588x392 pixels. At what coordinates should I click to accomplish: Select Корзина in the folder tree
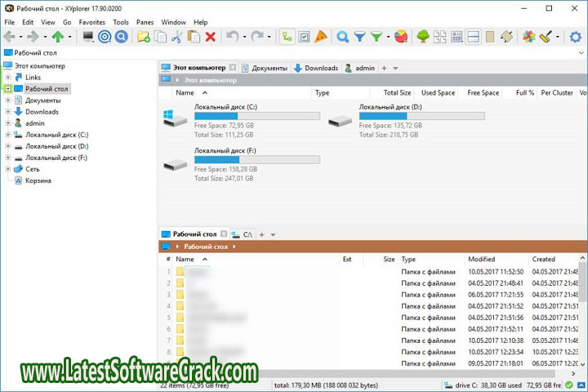coord(38,180)
